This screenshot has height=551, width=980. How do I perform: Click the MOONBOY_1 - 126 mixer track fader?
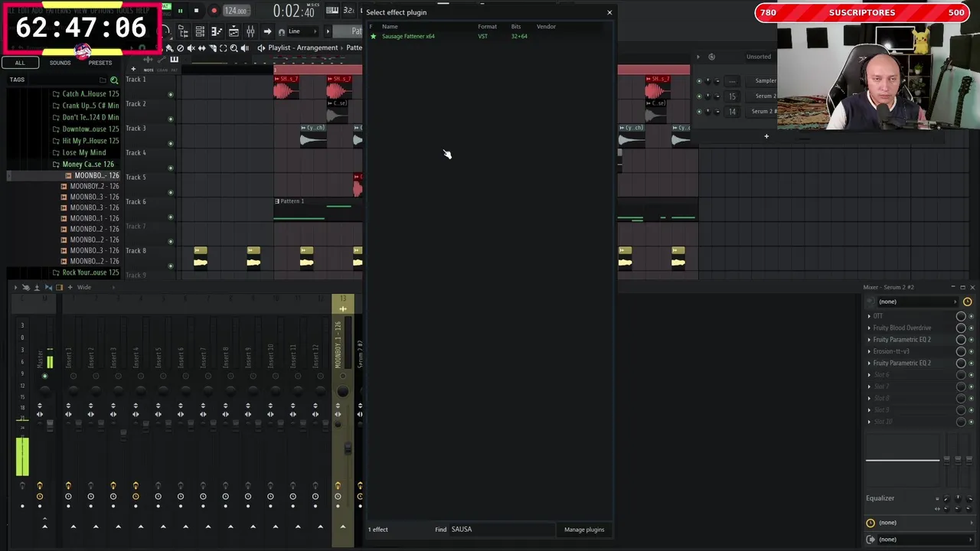tap(348, 448)
